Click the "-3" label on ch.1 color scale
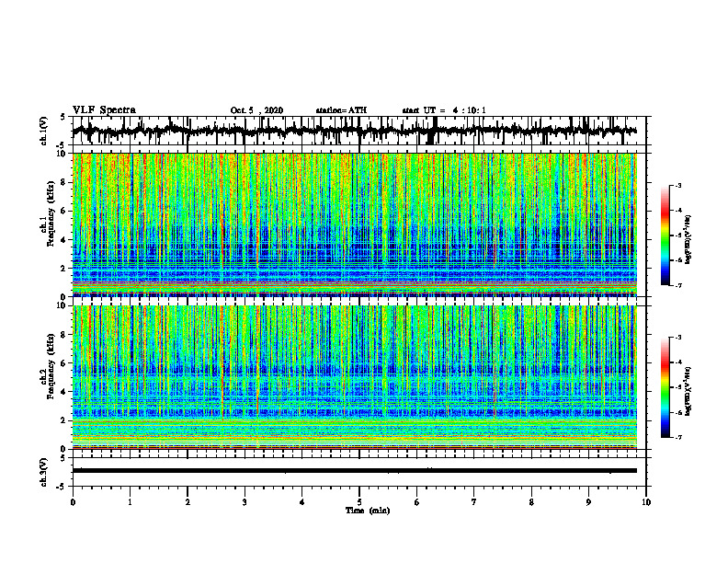 coord(677,186)
